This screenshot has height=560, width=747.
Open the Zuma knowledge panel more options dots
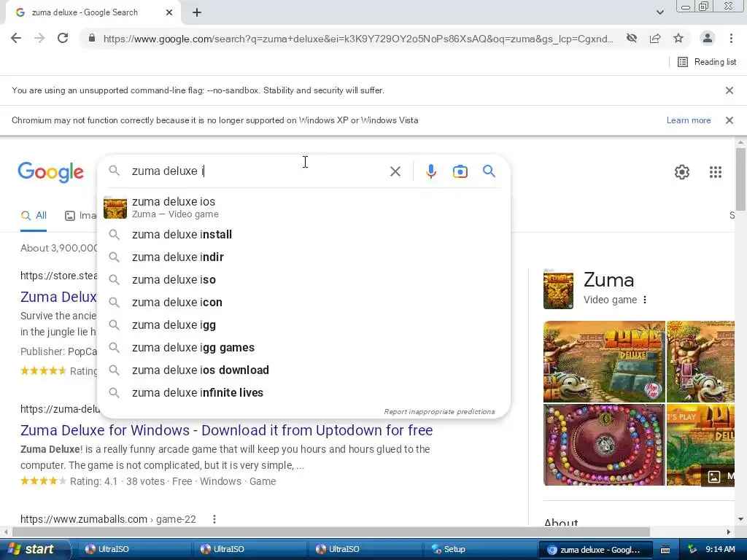coord(645,300)
